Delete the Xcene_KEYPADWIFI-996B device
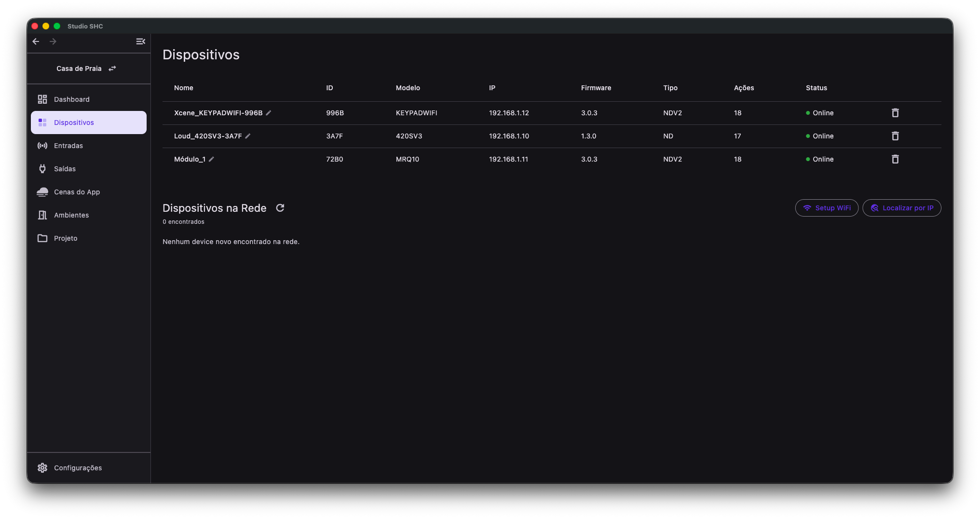980x519 pixels. click(895, 113)
